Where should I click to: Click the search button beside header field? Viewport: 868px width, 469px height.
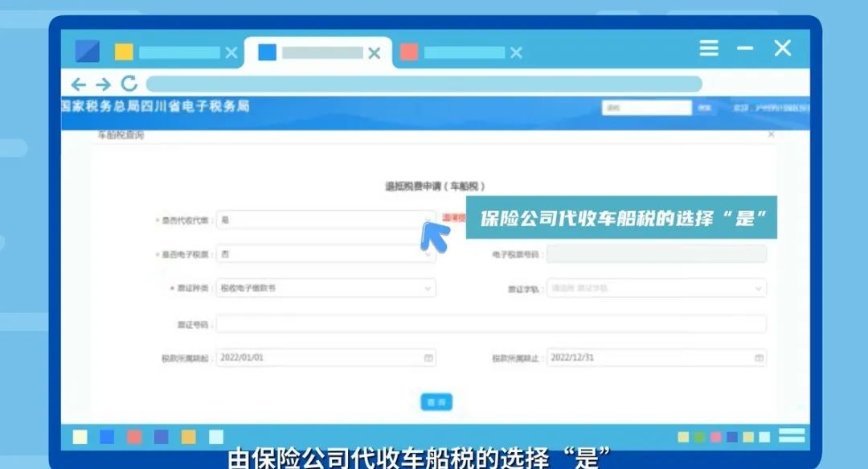(x=704, y=108)
